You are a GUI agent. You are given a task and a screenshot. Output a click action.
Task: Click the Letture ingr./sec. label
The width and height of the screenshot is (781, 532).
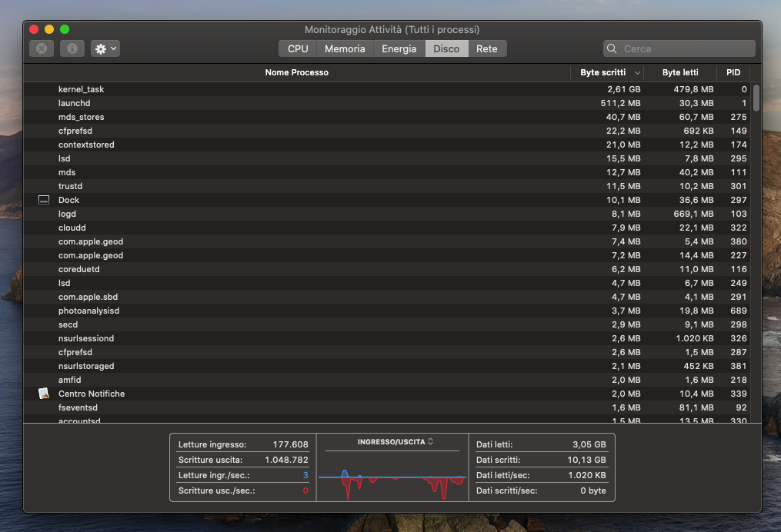(x=214, y=475)
